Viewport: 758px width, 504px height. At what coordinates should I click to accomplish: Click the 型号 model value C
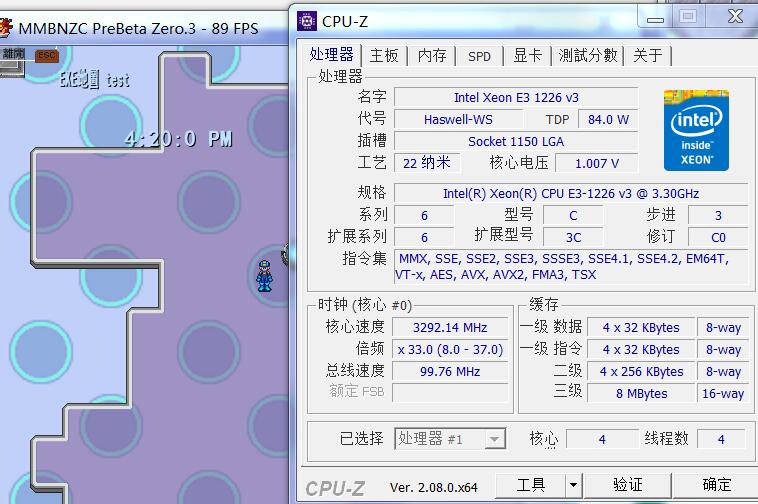pos(573,216)
